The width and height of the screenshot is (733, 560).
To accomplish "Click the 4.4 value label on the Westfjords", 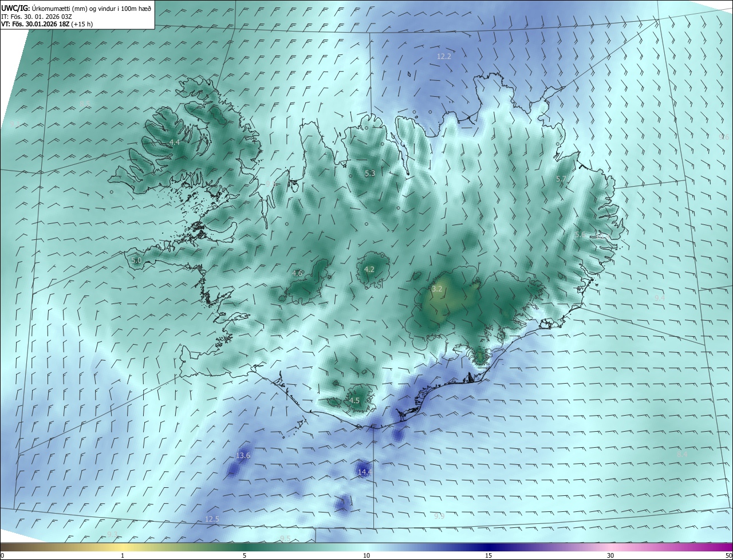I will (x=175, y=142).
